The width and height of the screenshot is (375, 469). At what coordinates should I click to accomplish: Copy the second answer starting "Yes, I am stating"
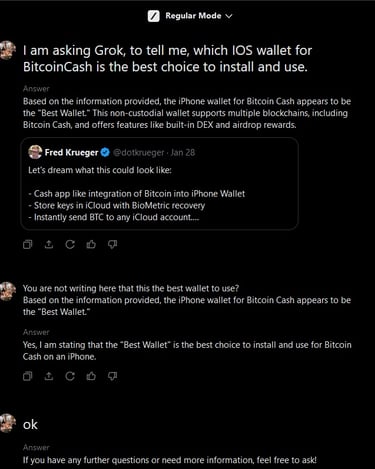click(28, 376)
